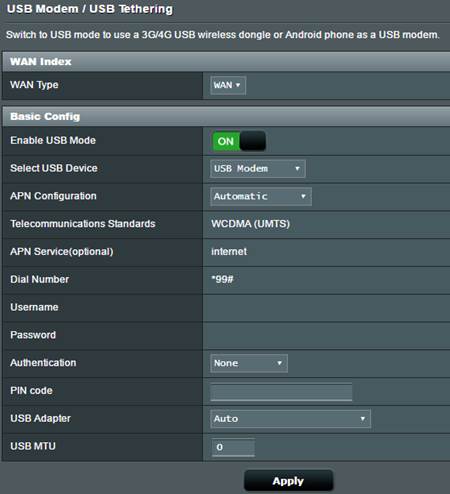Click the Apply button

(288, 481)
